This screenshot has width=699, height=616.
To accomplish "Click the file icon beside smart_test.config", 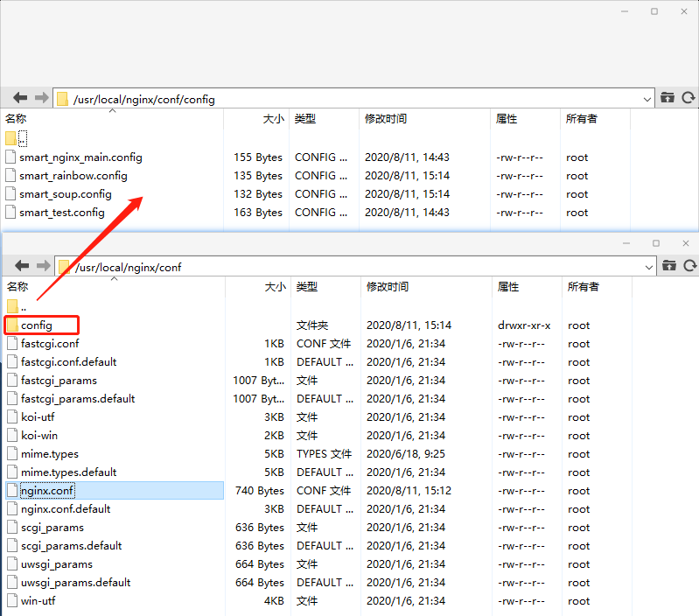I will coord(10,212).
